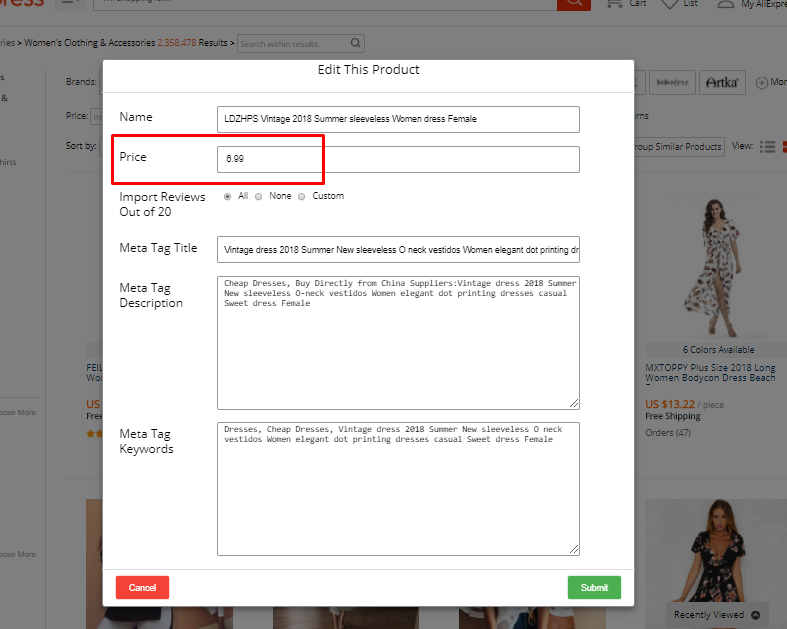
Task: Click into the Meta Tag Keywords textarea
Action: 398,488
